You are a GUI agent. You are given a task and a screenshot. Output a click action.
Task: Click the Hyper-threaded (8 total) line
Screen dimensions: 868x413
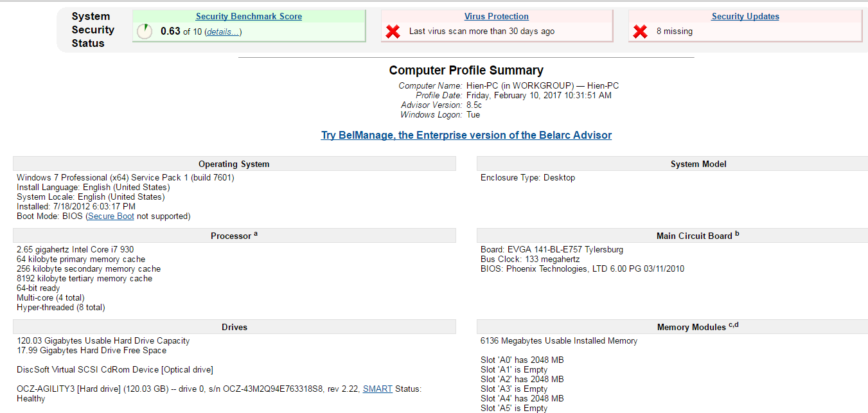click(x=60, y=308)
